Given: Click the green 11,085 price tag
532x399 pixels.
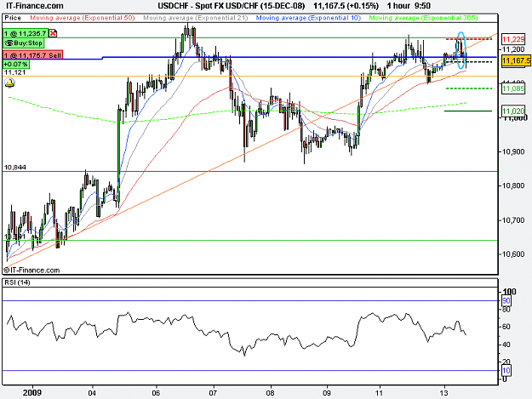Looking at the screenshot, I should click(x=513, y=88).
